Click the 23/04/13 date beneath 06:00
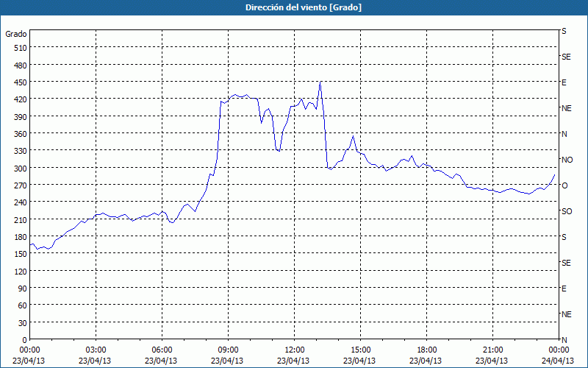This screenshot has width=588, height=368. pos(161,361)
